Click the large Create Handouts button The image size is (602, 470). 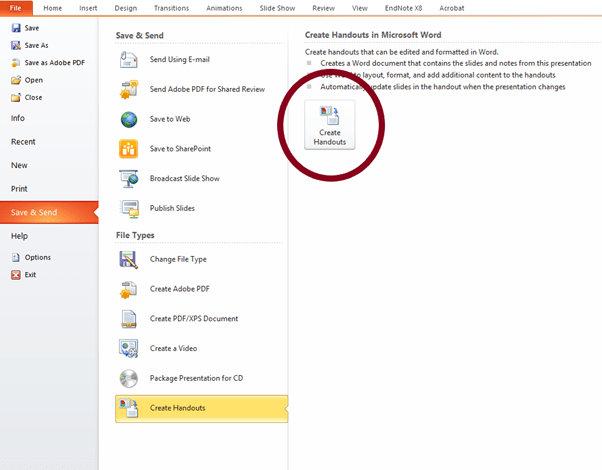330,125
